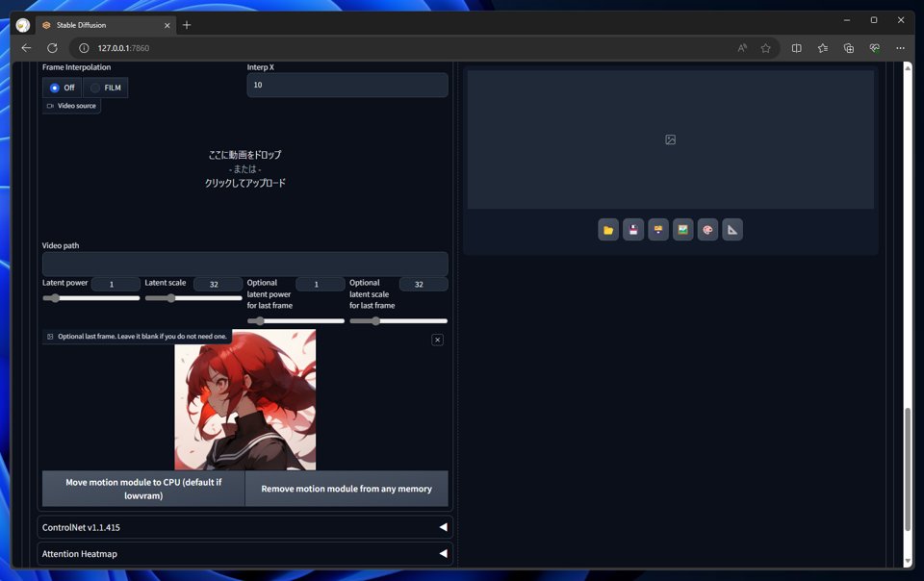
Task: Click the Video source label tab
Action: click(x=71, y=106)
